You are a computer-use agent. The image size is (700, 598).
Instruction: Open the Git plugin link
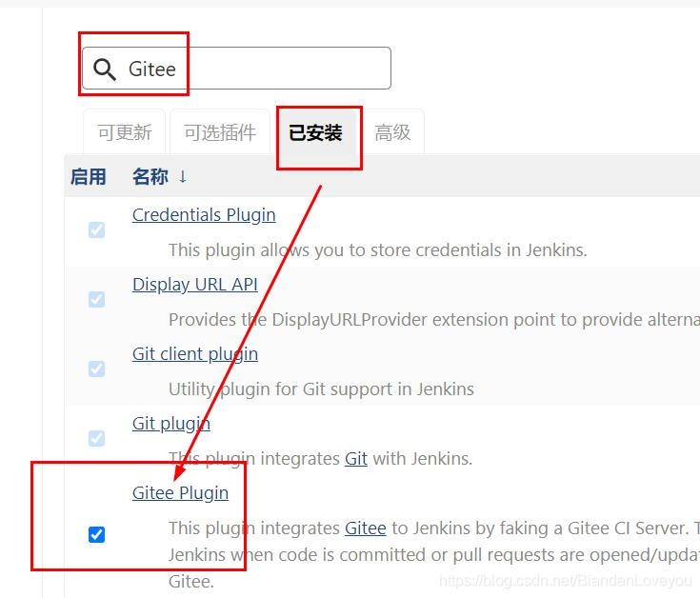[171, 424]
